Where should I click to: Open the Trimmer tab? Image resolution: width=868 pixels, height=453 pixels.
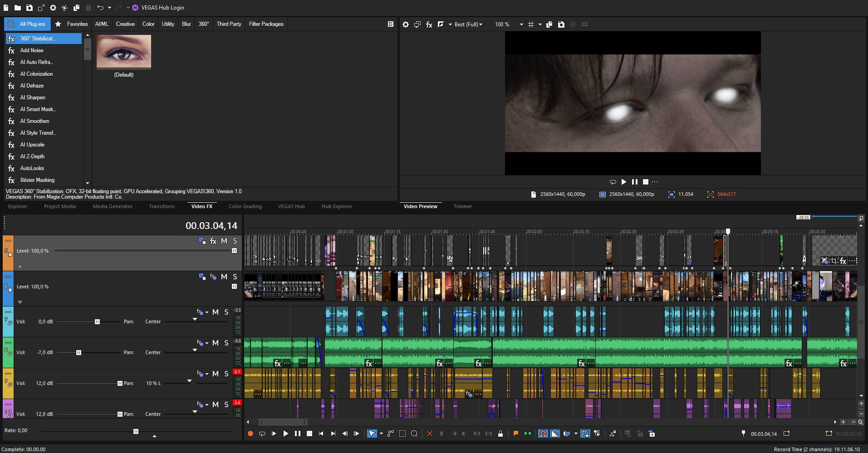point(462,206)
